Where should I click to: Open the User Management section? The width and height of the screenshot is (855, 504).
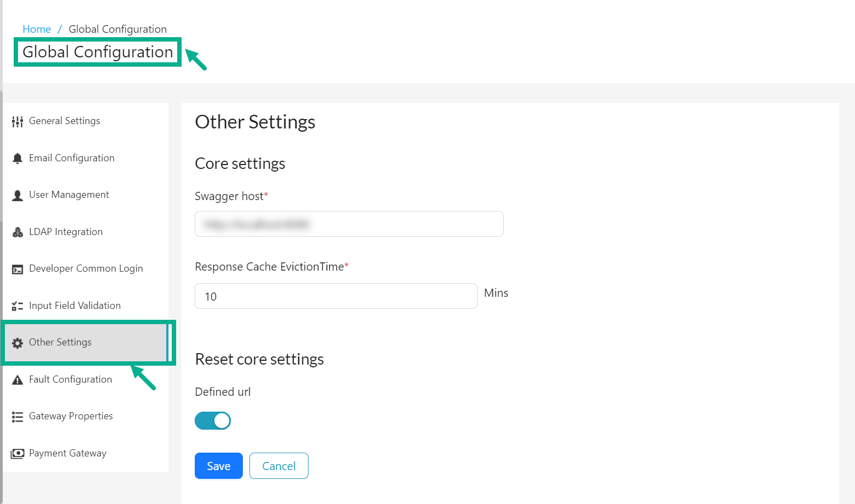pos(69,195)
